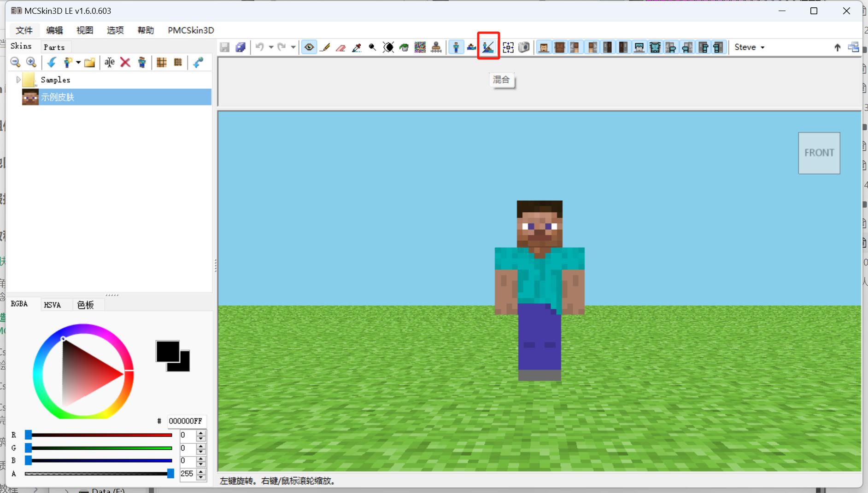Click the hex color input field
The image size is (868, 493).
point(186,421)
